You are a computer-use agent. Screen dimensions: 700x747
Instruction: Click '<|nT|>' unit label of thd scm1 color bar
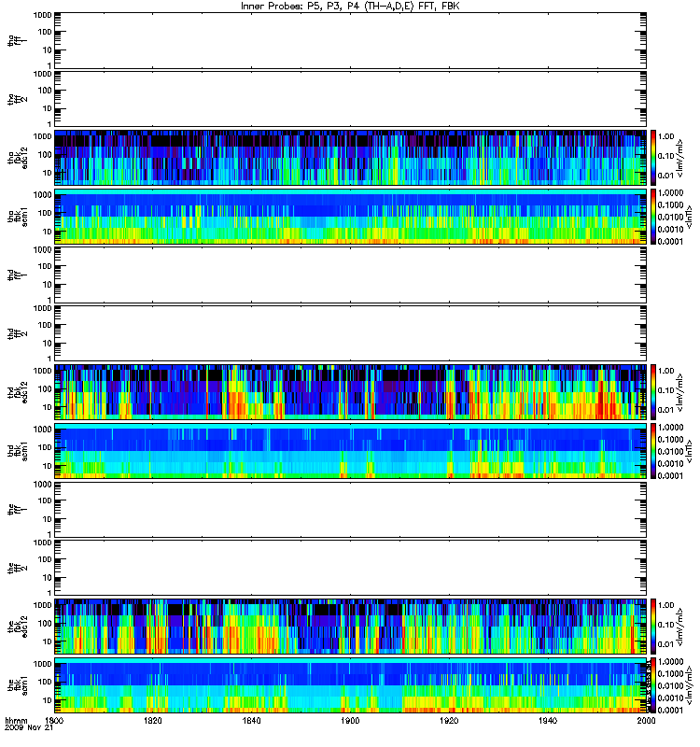689,451
